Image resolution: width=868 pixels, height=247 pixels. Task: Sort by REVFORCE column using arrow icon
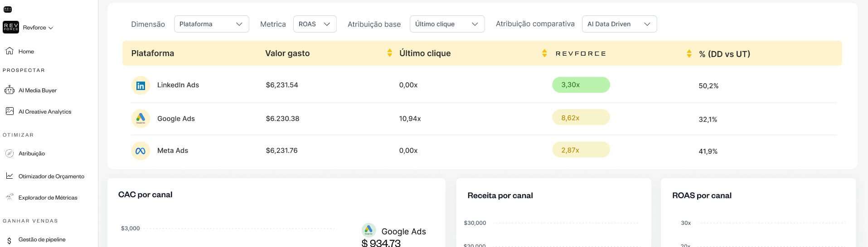689,53
